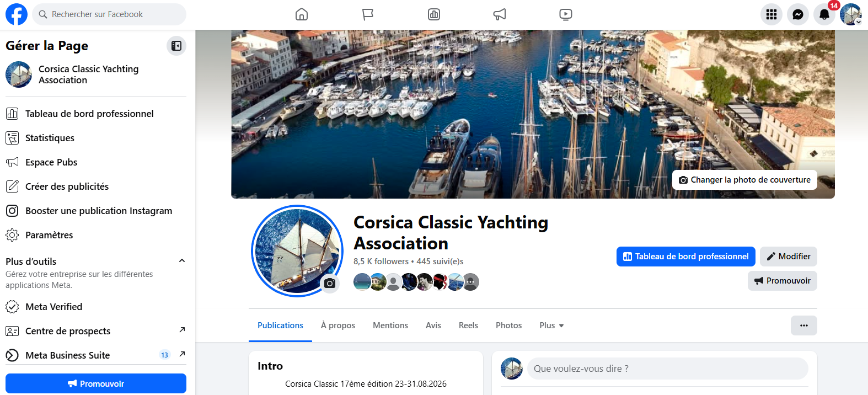Screen dimensions: 868x395
Task: Open the nine-dot menu grid icon
Action: pos(771,14)
